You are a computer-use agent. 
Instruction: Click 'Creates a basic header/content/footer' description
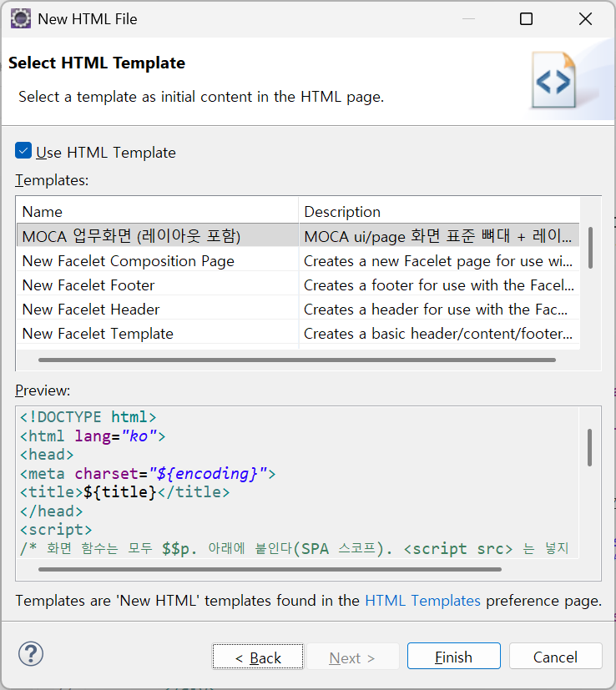tap(439, 333)
